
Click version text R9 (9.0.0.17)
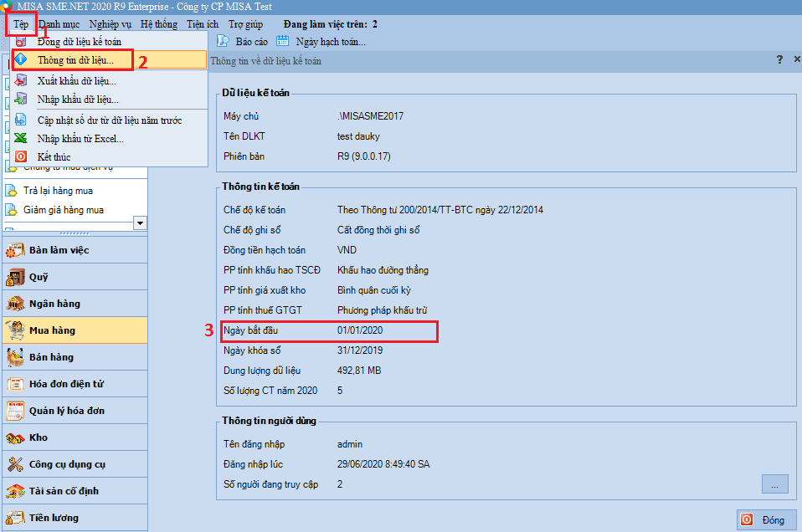point(363,156)
